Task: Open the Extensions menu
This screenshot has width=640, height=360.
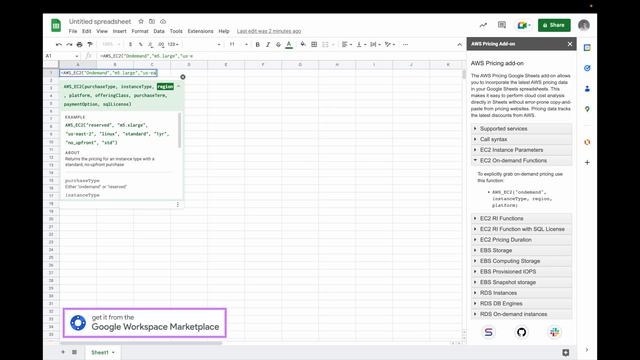Action: 200,31
